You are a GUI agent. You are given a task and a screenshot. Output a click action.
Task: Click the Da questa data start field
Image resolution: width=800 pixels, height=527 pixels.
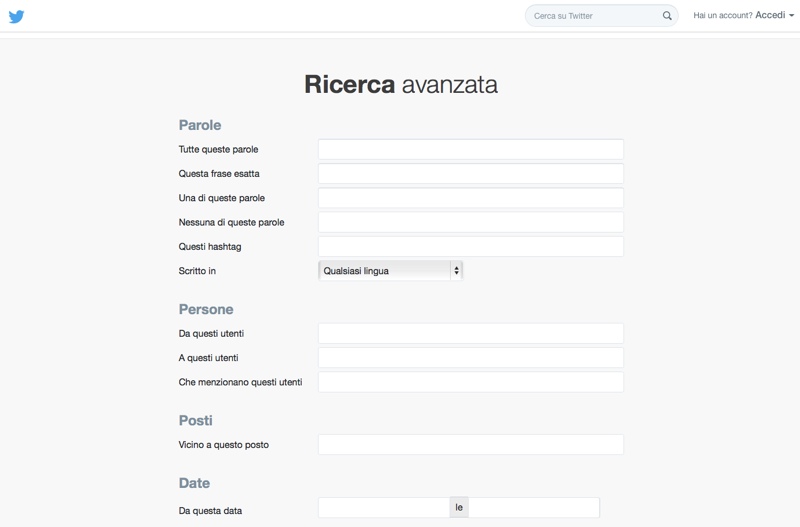(384, 508)
